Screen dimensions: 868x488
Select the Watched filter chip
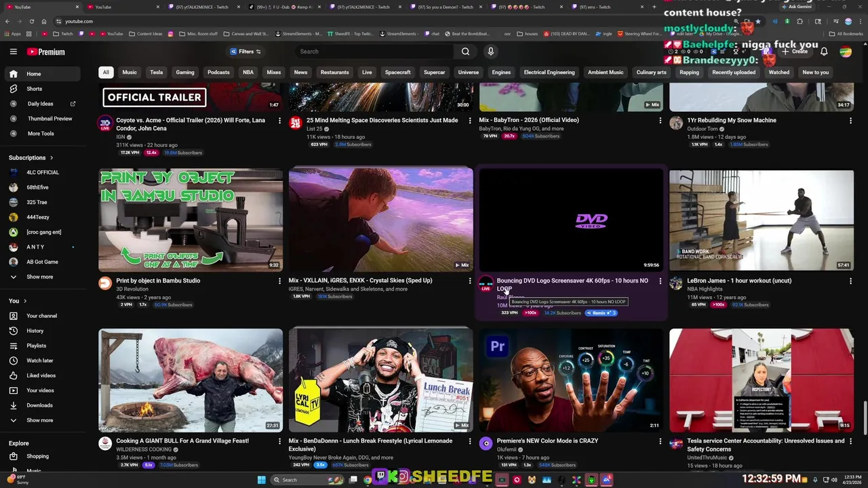779,73
